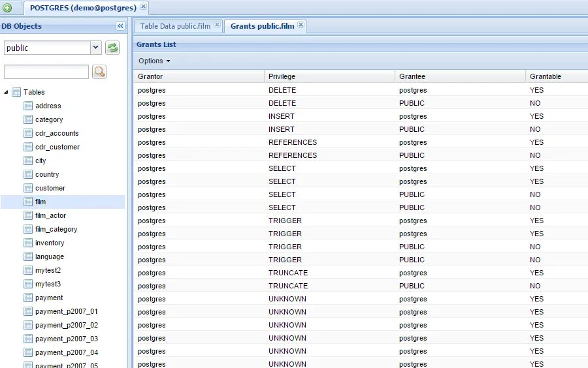Click DELETE privilege granted to PUBLIC
Viewport: 588px width, 368px height.
tap(282, 103)
